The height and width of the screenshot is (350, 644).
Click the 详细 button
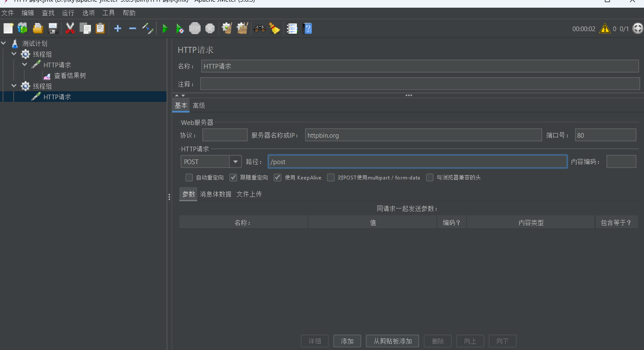point(315,341)
